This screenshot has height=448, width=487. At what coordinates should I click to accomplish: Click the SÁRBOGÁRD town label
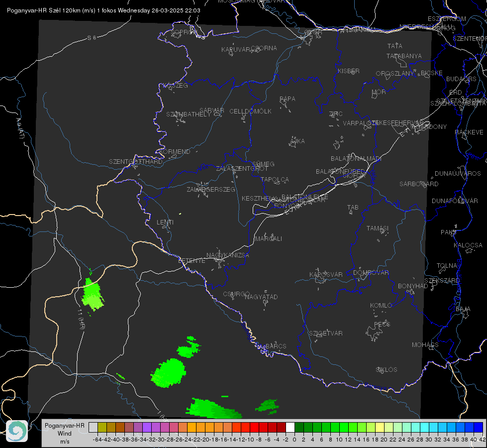click(x=419, y=184)
